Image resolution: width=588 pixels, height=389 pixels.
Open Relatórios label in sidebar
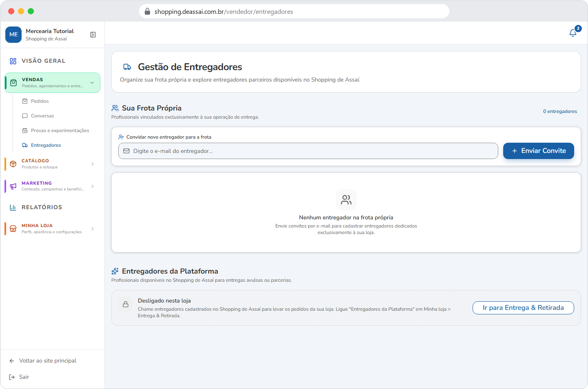click(42, 208)
